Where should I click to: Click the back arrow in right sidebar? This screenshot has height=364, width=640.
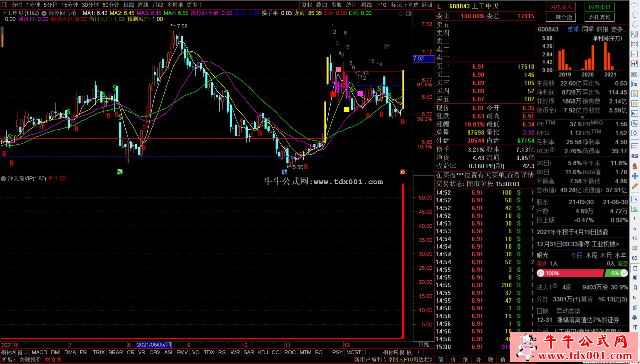click(x=635, y=5)
